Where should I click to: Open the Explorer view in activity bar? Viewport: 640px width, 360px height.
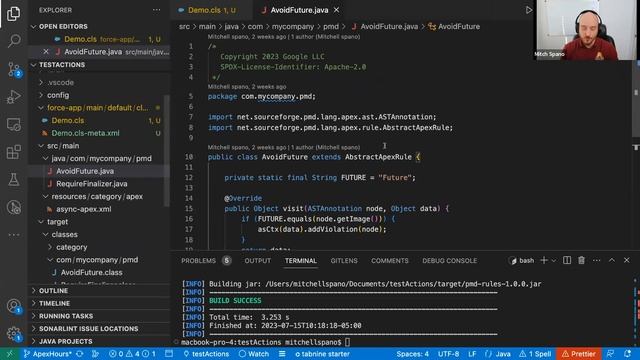13,14
